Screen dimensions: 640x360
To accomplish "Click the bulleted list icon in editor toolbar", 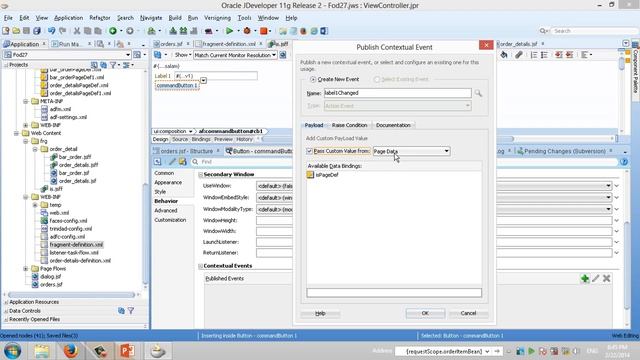I will coord(544,55).
